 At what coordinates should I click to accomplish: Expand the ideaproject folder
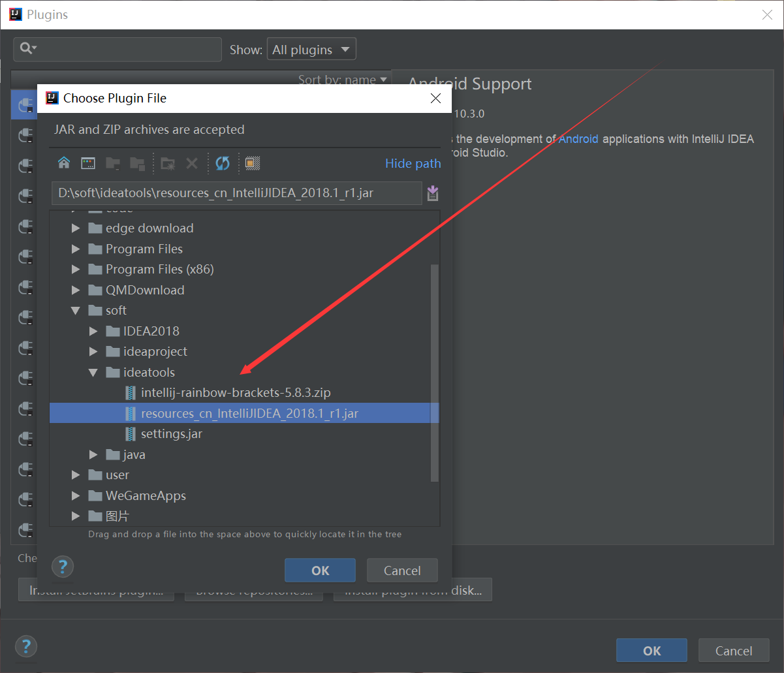point(93,351)
